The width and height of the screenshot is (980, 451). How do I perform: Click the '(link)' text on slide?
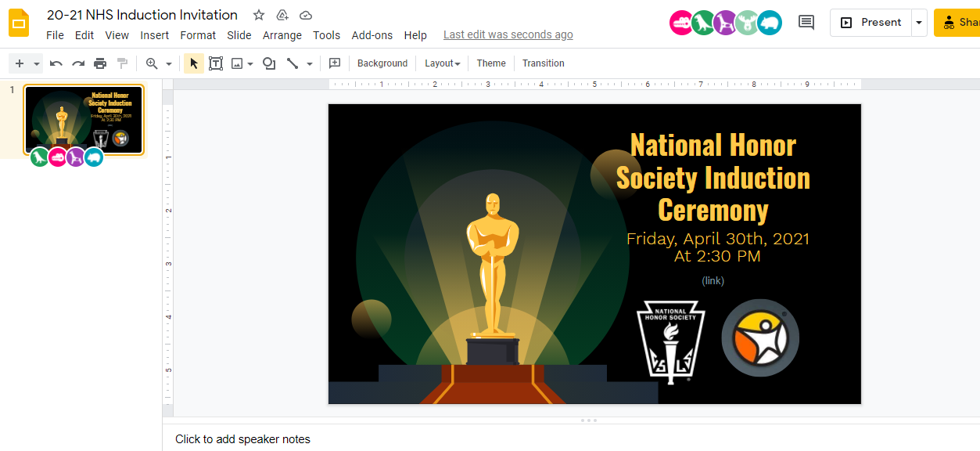tap(713, 280)
